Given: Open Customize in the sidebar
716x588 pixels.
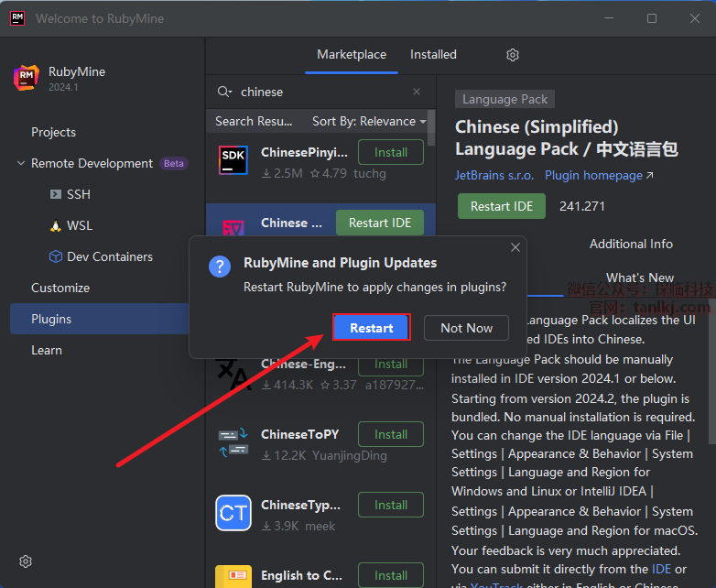Looking at the screenshot, I should pyautogui.click(x=60, y=288).
